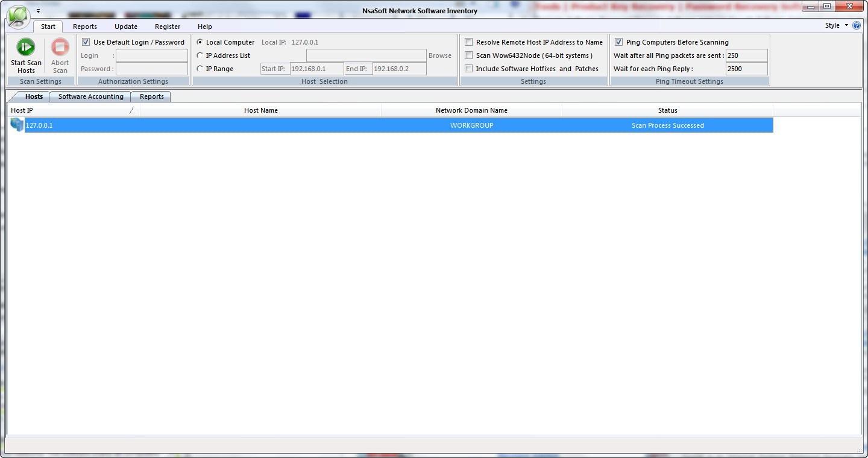Open the quick access toolbar dropdown arrow
The width and height of the screenshot is (868, 458).
tap(38, 11)
